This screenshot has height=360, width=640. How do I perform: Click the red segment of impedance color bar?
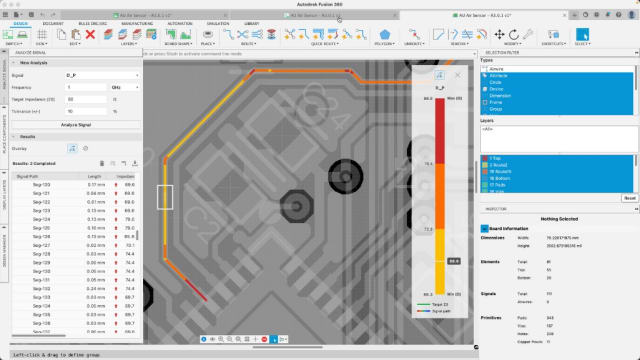[x=440, y=131]
